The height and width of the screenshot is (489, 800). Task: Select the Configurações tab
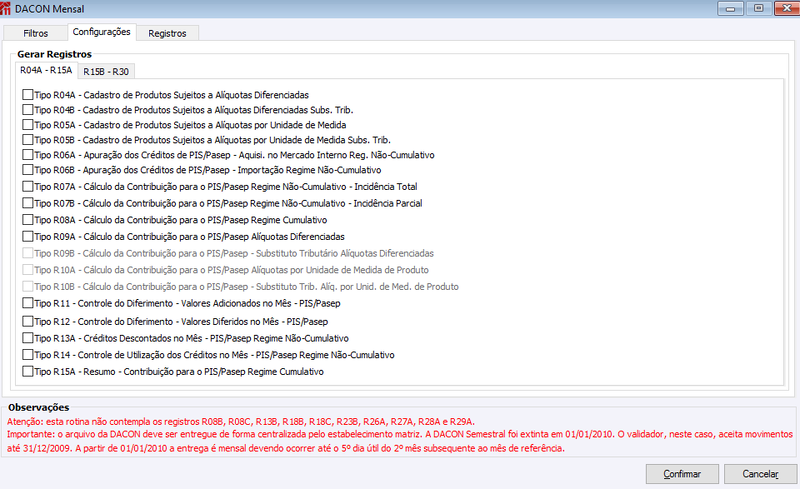point(102,32)
